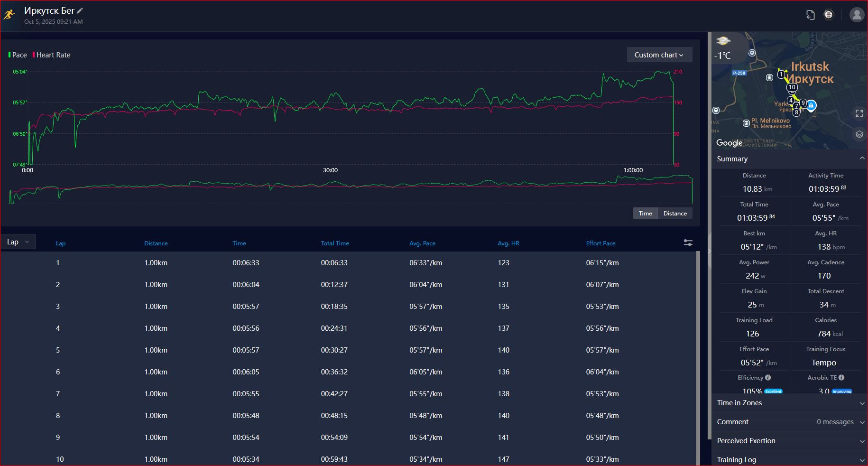Click the Aerobic TE info icon
The width and height of the screenshot is (868, 466).
(x=841, y=378)
